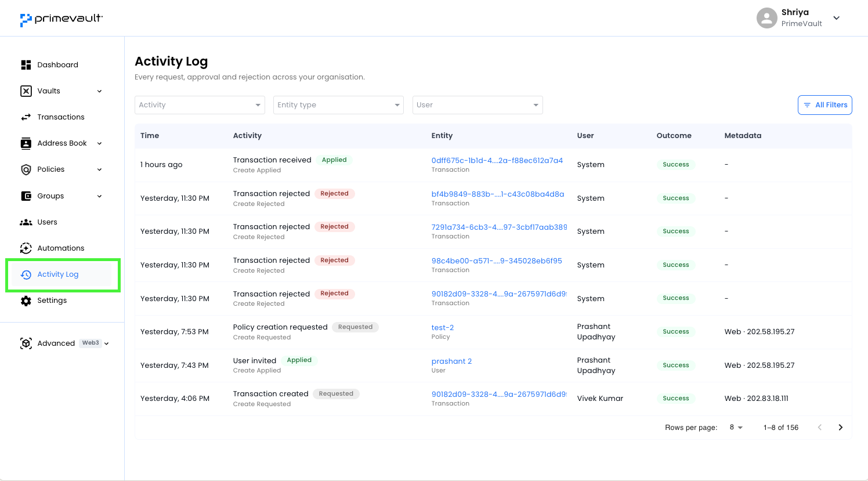The height and width of the screenshot is (481, 868).
Task: Open the test-2 policy link
Action: 443,328
